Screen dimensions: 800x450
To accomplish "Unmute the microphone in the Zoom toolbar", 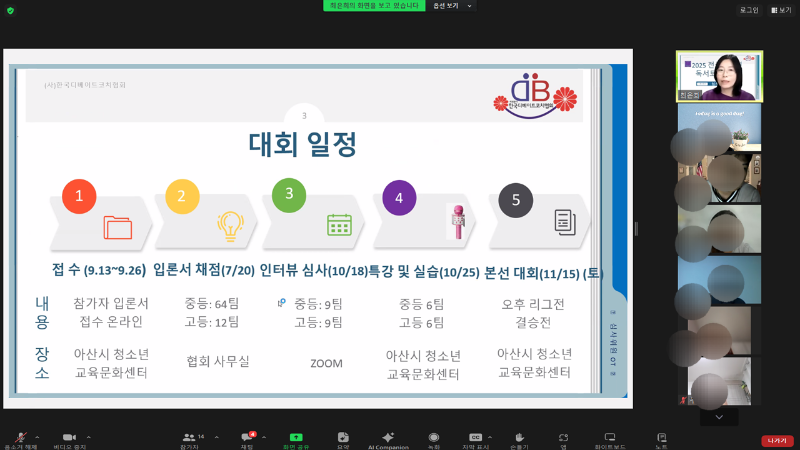I will pyautogui.click(x=19, y=438).
